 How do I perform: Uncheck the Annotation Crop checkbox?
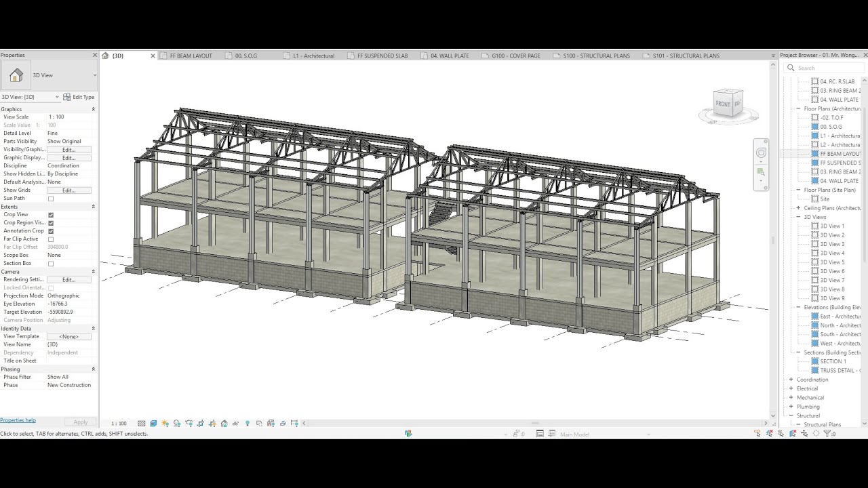(51, 231)
